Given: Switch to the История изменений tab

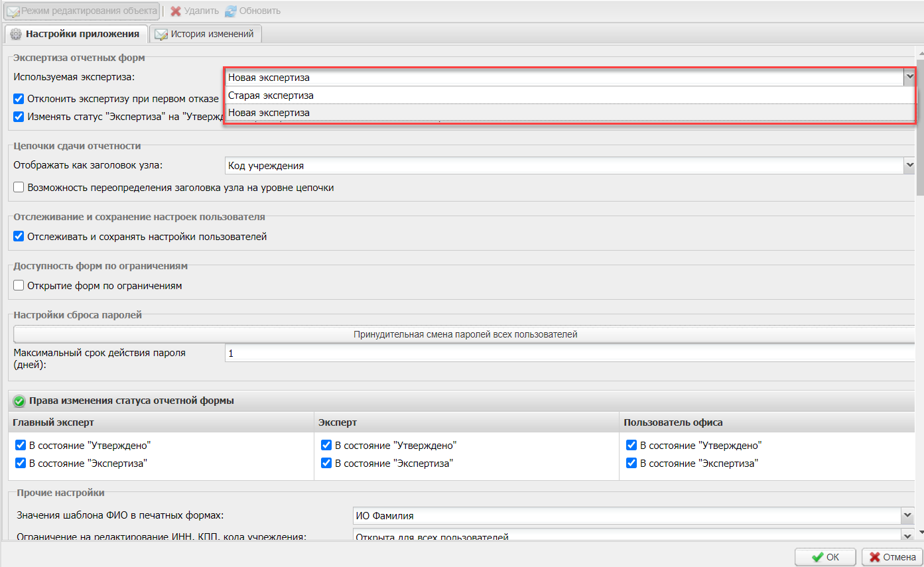Looking at the screenshot, I should [x=212, y=34].
